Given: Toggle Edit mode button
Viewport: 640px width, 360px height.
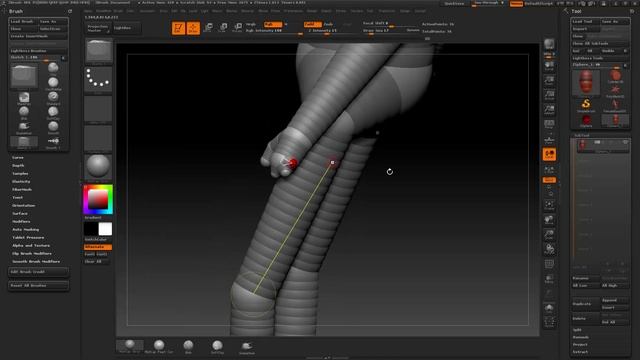Looking at the screenshot, I should point(178,28).
